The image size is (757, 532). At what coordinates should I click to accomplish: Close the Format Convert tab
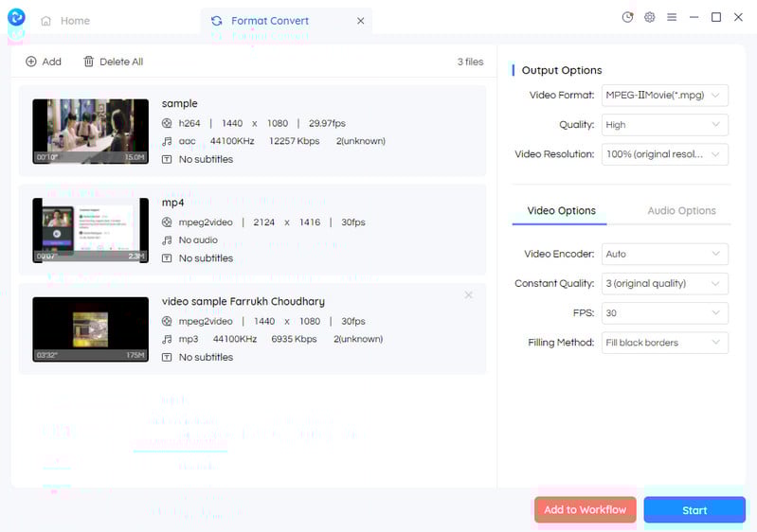coord(361,21)
